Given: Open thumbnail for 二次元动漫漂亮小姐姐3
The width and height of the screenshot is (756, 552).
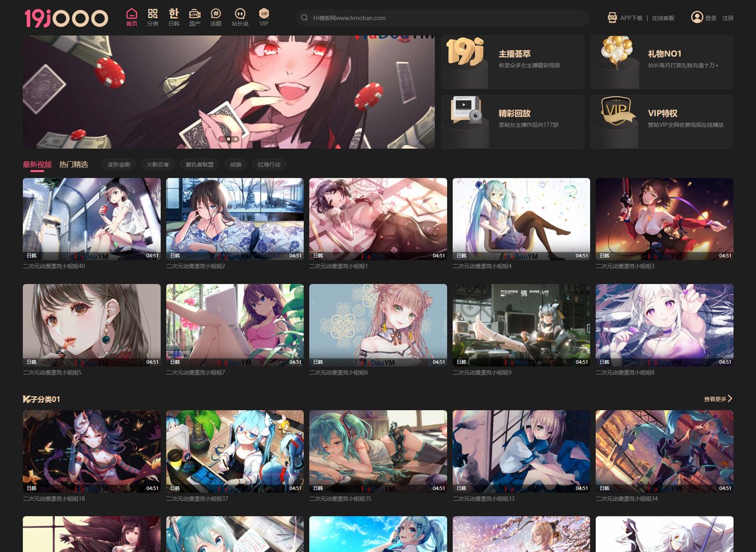Looking at the screenshot, I should [665, 219].
